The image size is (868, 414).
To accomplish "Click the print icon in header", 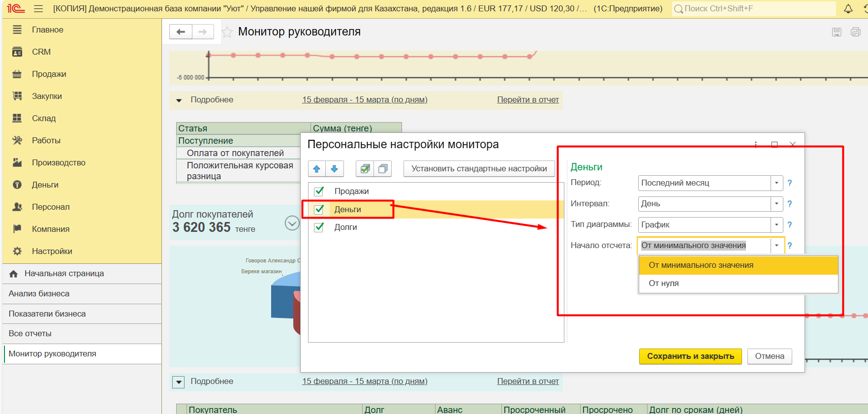I will [855, 32].
